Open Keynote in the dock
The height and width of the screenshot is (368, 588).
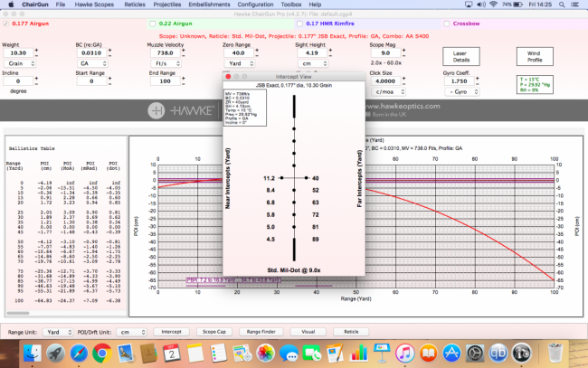382,353
